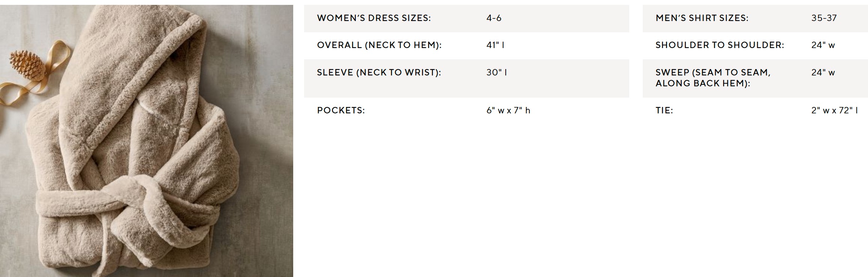Click the 6" w x 7" h pocket dimensions
This screenshot has width=868, height=277.
(508, 110)
